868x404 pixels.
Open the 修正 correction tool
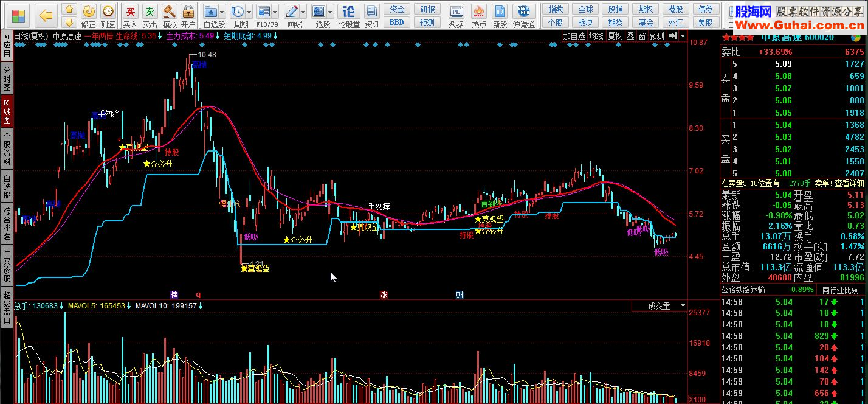(x=89, y=16)
